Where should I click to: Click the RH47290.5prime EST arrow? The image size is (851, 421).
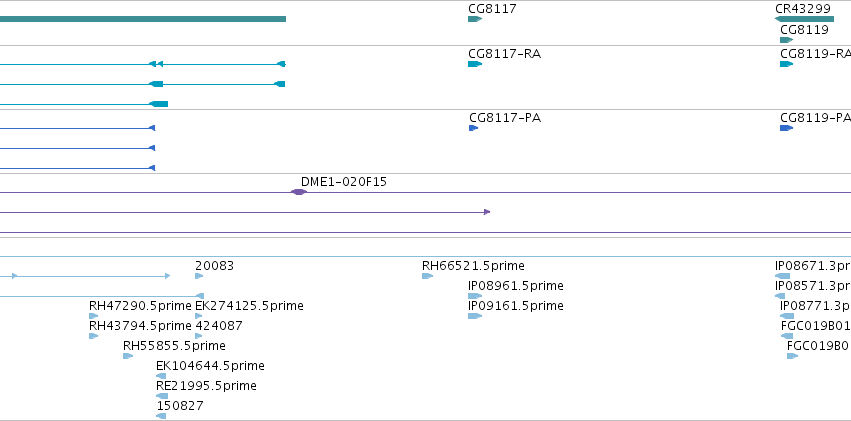pyautogui.click(x=93, y=316)
